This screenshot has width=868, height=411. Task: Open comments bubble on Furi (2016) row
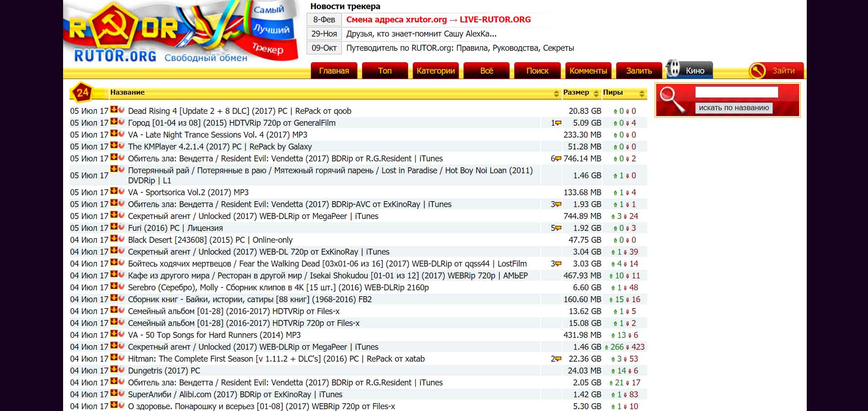coord(558,228)
